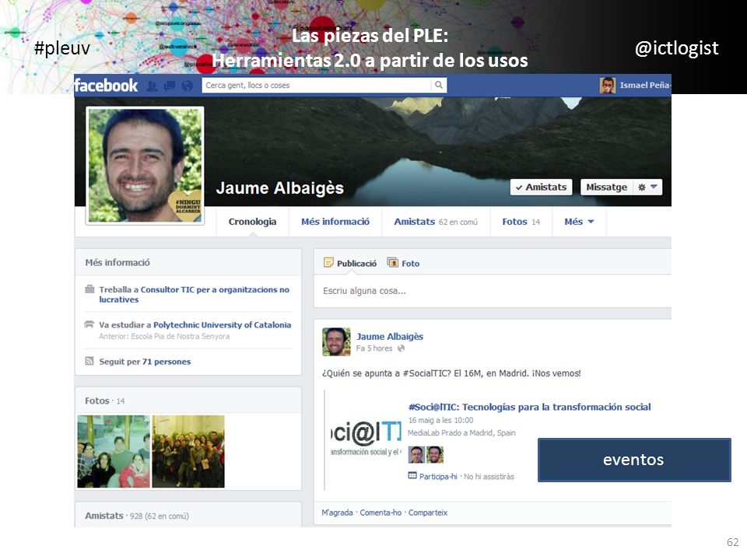
Task: Click the Ismael Peña name link
Action: pos(645,86)
